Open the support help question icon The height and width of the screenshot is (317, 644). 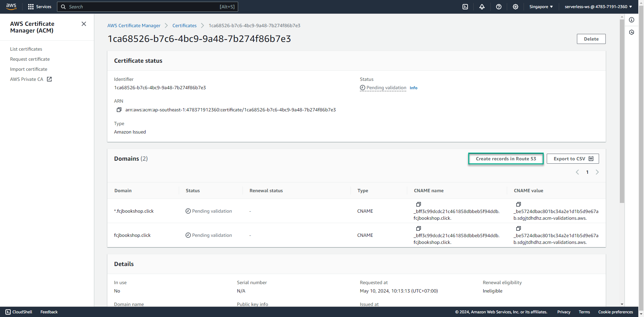(499, 7)
